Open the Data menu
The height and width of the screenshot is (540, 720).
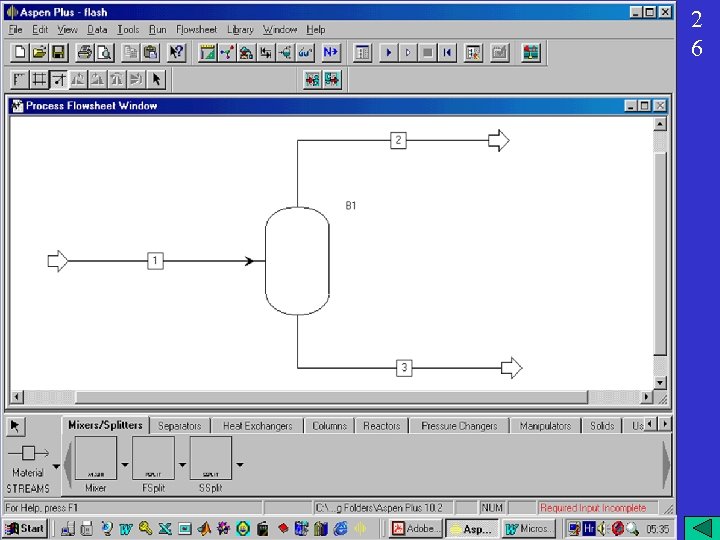pyautogui.click(x=97, y=30)
